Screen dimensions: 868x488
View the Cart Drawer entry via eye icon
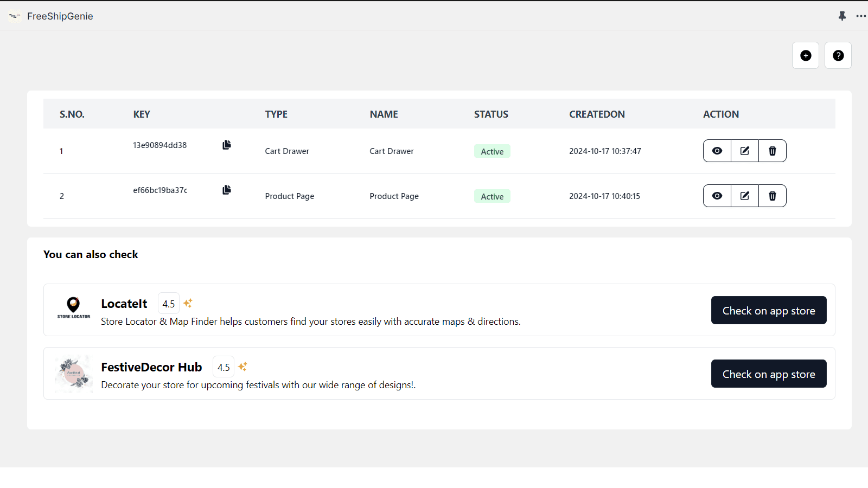coord(717,151)
